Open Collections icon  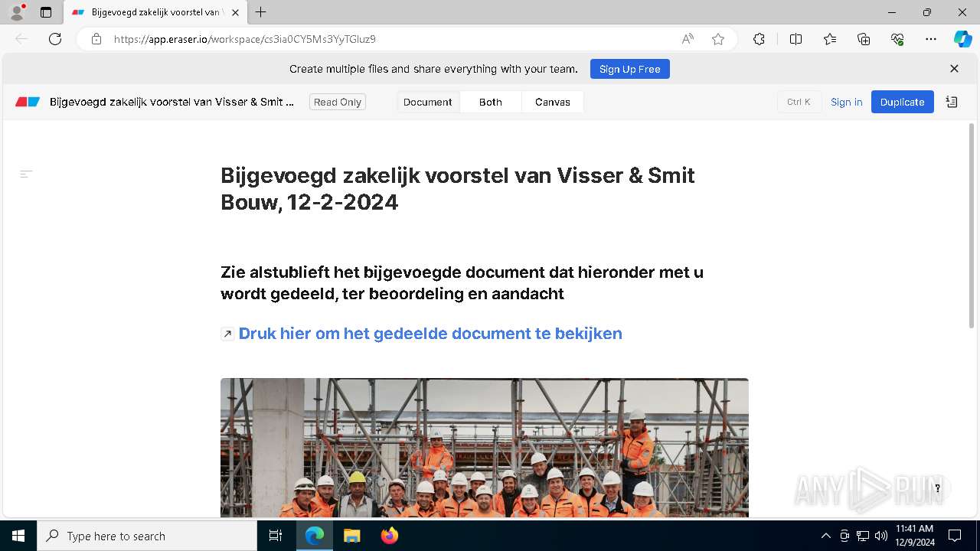tap(864, 39)
